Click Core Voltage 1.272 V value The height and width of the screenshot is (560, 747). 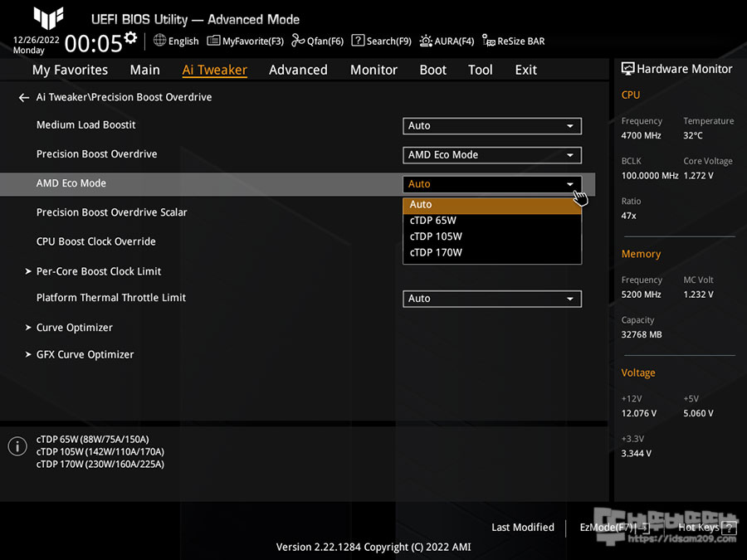pyautogui.click(x=698, y=176)
